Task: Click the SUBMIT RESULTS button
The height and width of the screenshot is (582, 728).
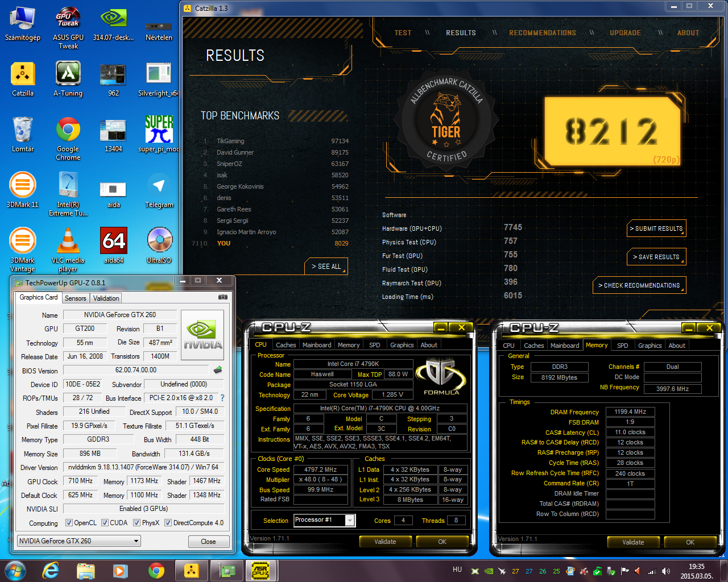Action: tap(657, 228)
